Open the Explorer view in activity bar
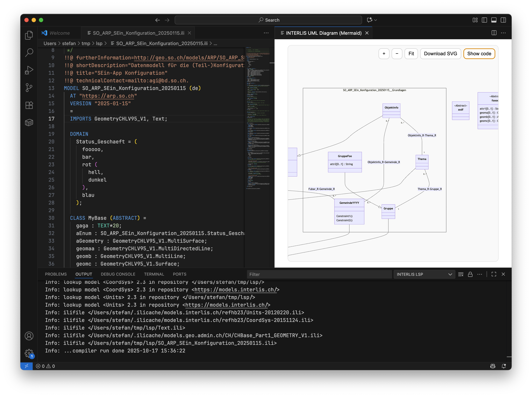The height and width of the screenshot is (397, 532). (29, 35)
